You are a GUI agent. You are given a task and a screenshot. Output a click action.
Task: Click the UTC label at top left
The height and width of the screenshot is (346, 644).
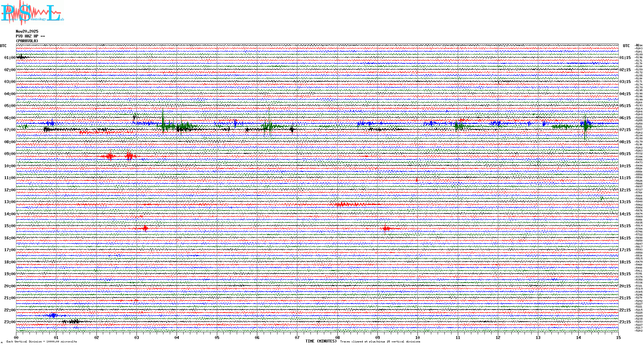[x=3, y=46]
